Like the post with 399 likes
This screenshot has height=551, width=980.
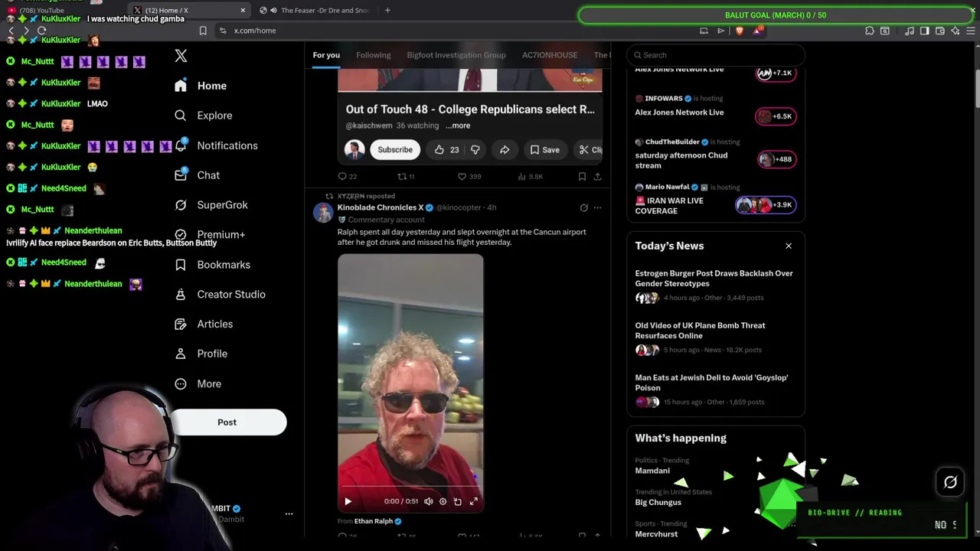469,177
